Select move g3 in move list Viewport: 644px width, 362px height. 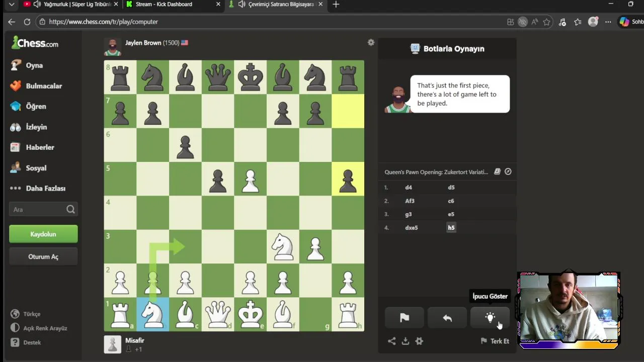point(408,214)
